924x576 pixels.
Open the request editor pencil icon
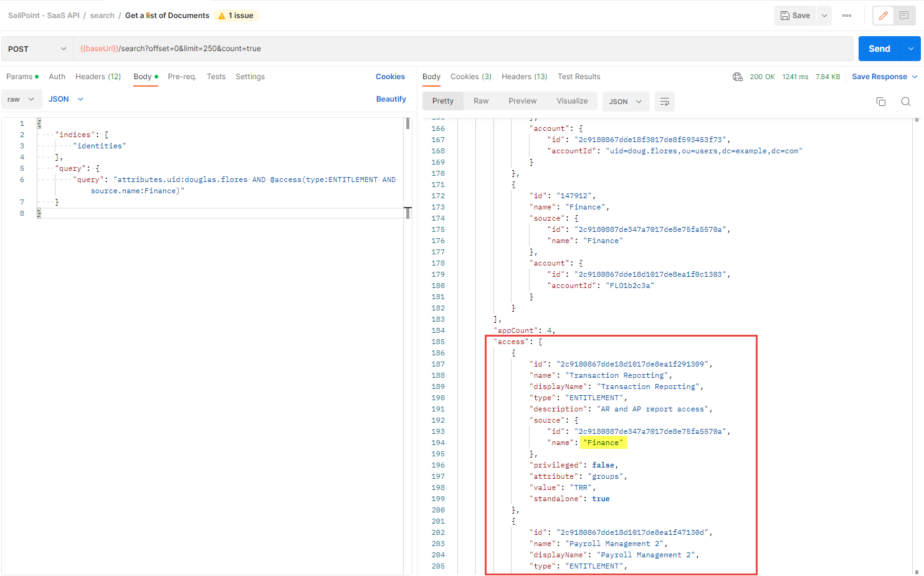pos(884,16)
